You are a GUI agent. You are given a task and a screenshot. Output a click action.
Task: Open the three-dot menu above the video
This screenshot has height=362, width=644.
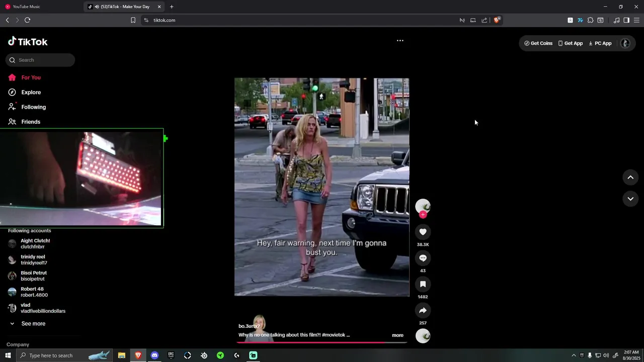coord(400,41)
